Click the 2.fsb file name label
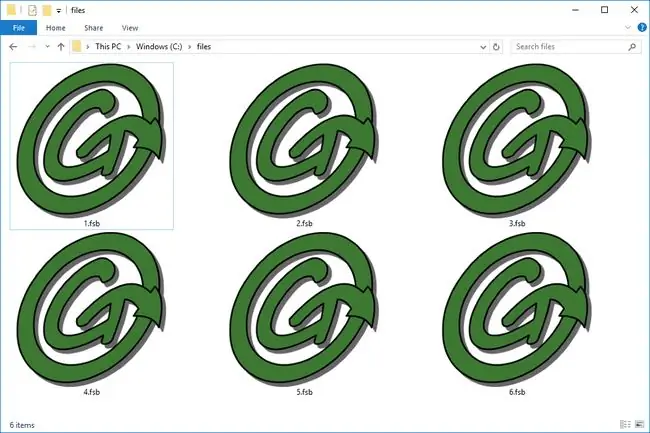This screenshot has width=650, height=433. coord(304,223)
